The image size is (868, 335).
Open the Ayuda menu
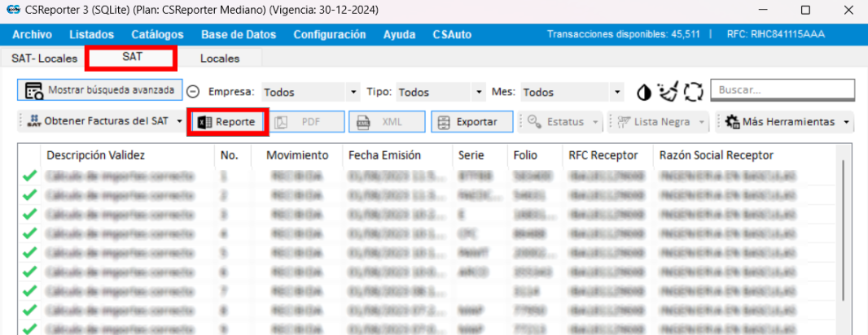[399, 35]
